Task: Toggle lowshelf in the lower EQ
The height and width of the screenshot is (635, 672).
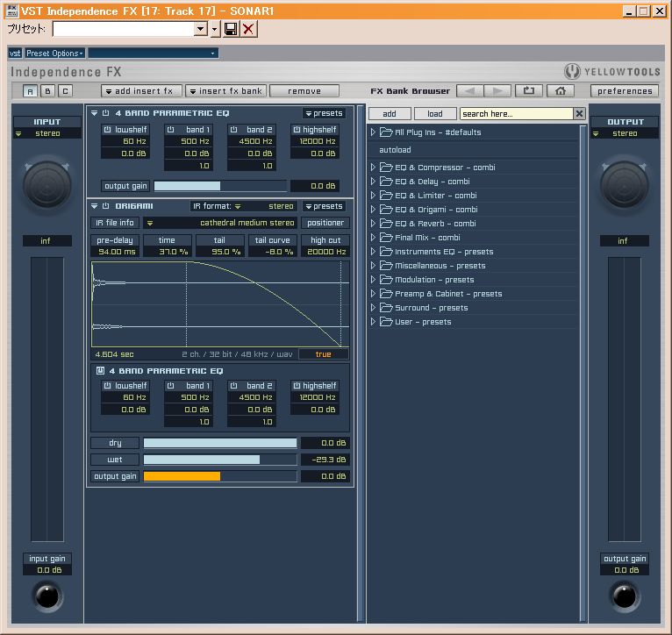Action: (x=108, y=386)
